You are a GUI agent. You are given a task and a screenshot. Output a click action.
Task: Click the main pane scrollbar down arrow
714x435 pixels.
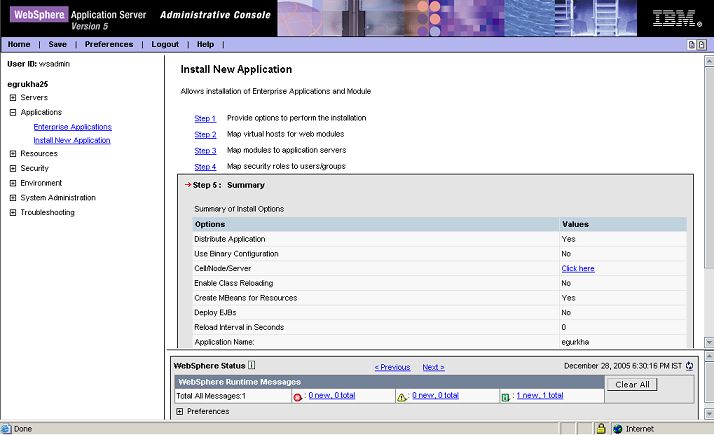coord(709,342)
